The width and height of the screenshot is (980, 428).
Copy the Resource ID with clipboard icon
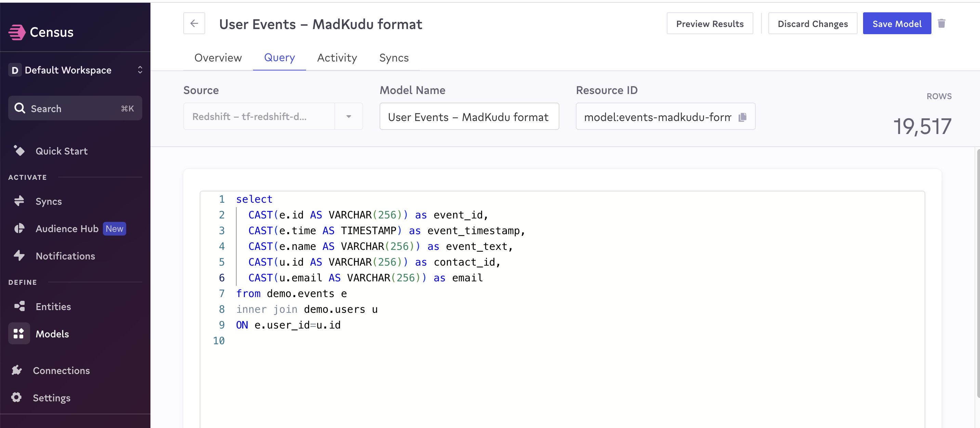point(743,117)
